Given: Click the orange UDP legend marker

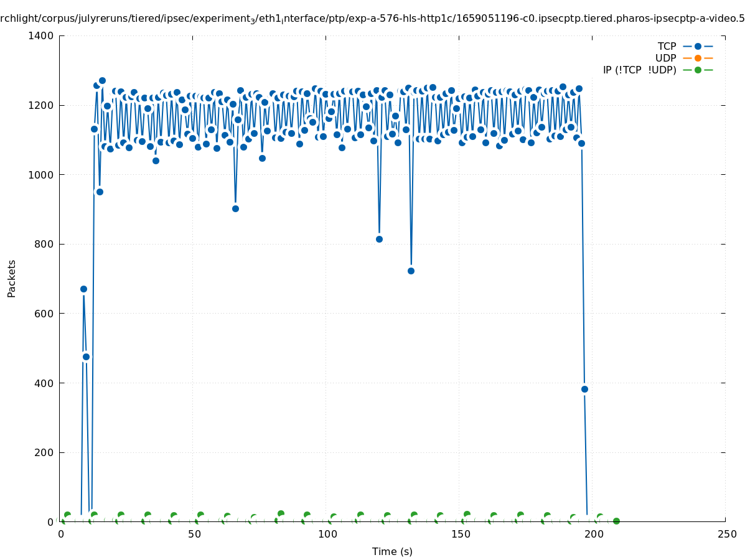Looking at the screenshot, I should tap(698, 58).
